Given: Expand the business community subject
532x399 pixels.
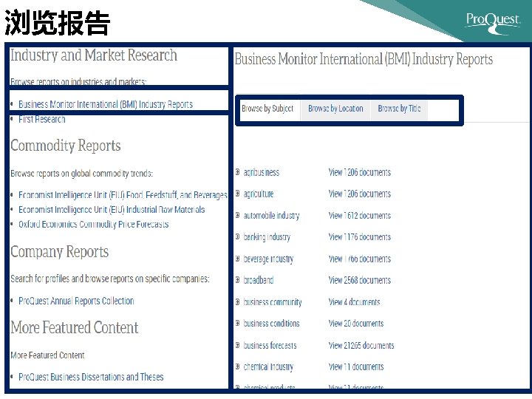Looking at the screenshot, I should [x=237, y=301].
